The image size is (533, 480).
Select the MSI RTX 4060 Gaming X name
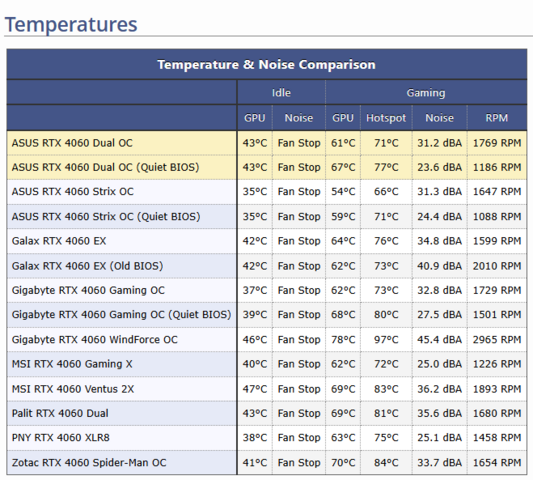click(72, 364)
